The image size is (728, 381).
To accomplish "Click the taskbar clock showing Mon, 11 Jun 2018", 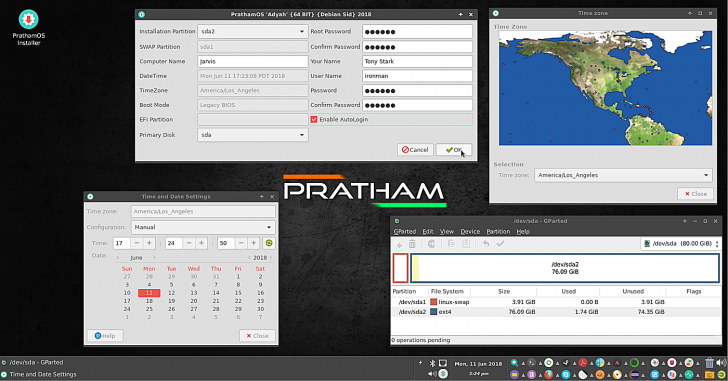I will 478,363.
